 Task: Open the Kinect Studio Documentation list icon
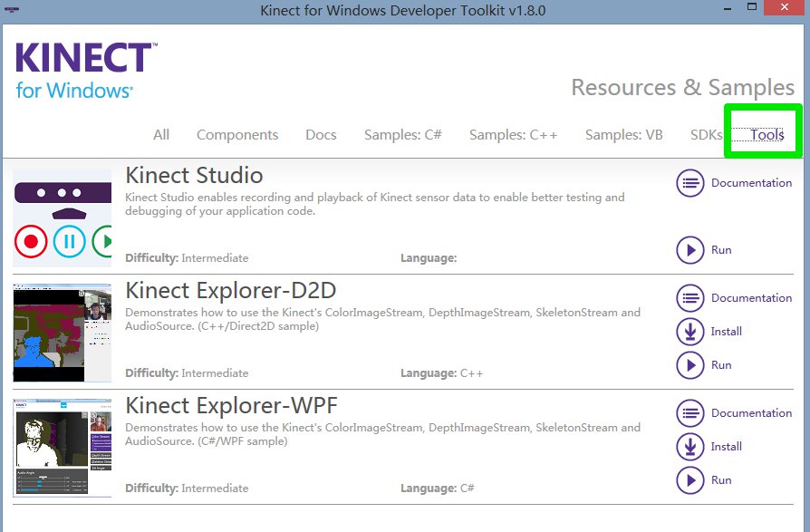click(689, 183)
